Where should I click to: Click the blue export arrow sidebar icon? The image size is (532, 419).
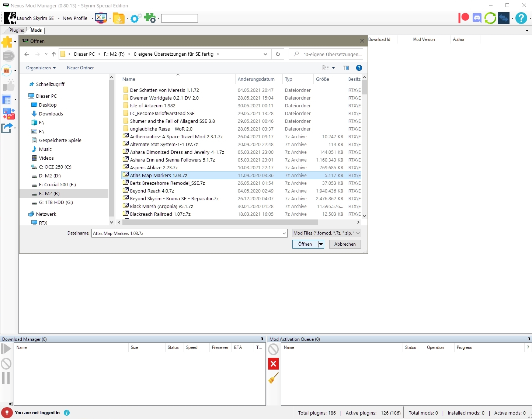tap(7, 128)
